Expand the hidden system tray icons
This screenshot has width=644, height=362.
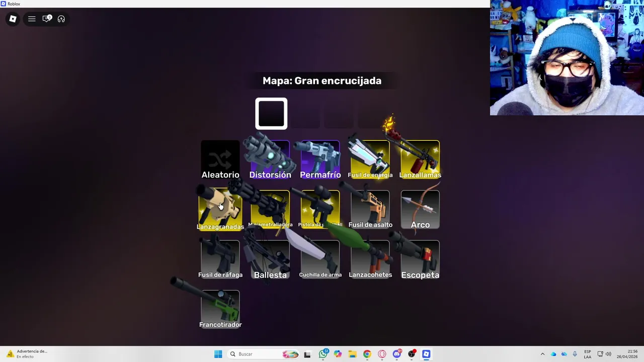click(x=542, y=354)
